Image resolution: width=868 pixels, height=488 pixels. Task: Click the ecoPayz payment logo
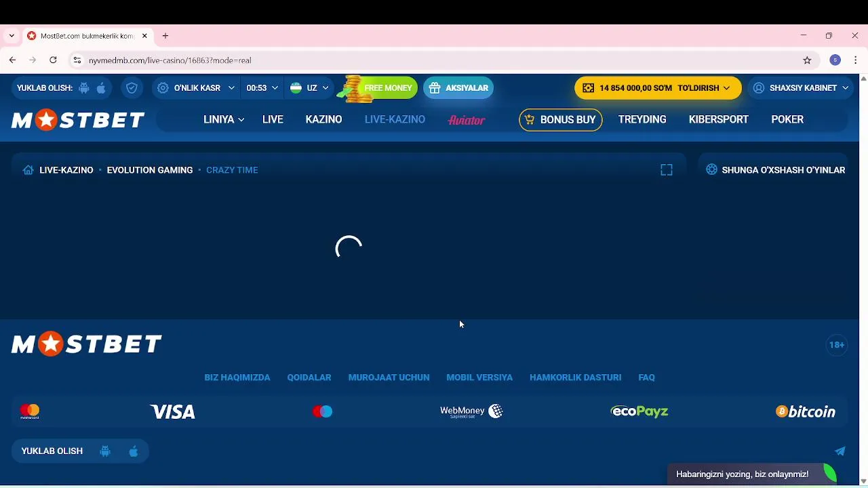pyautogui.click(x=639, y=411)
